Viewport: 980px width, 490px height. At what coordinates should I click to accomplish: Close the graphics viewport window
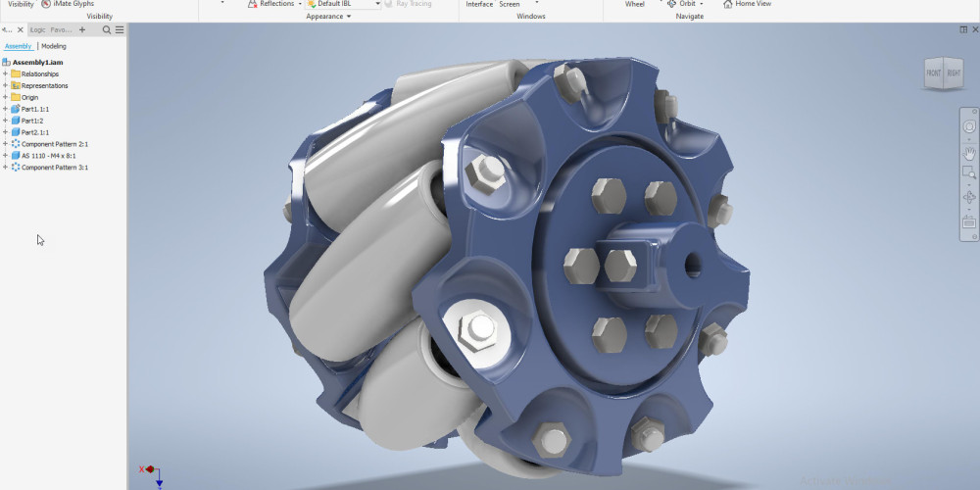click(974, 29)
